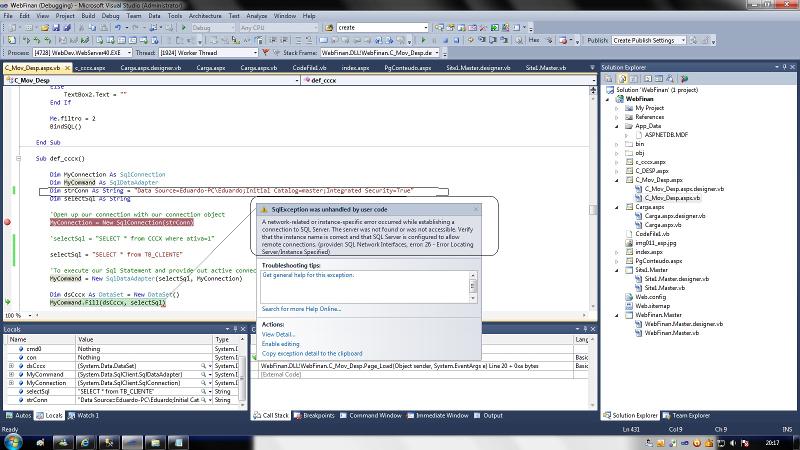Open the Breakpoints tab

tap(314, 416)
